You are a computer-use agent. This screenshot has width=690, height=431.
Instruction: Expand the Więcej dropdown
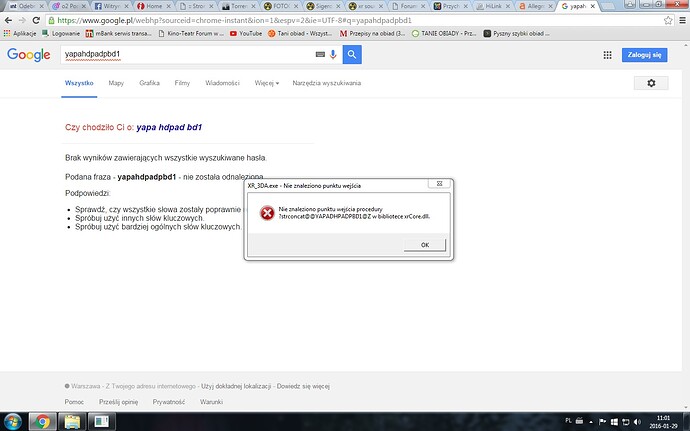point(266,83)
